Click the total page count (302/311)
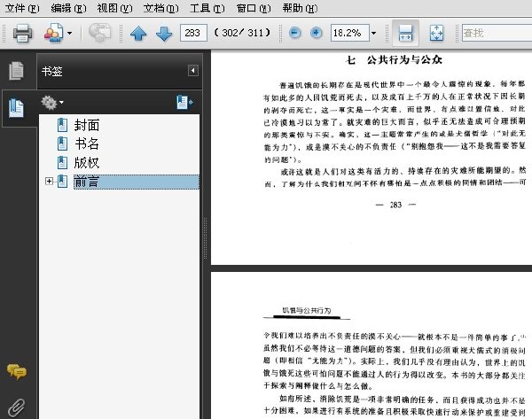This screenshot has height=419, width=532. [242, 33]
